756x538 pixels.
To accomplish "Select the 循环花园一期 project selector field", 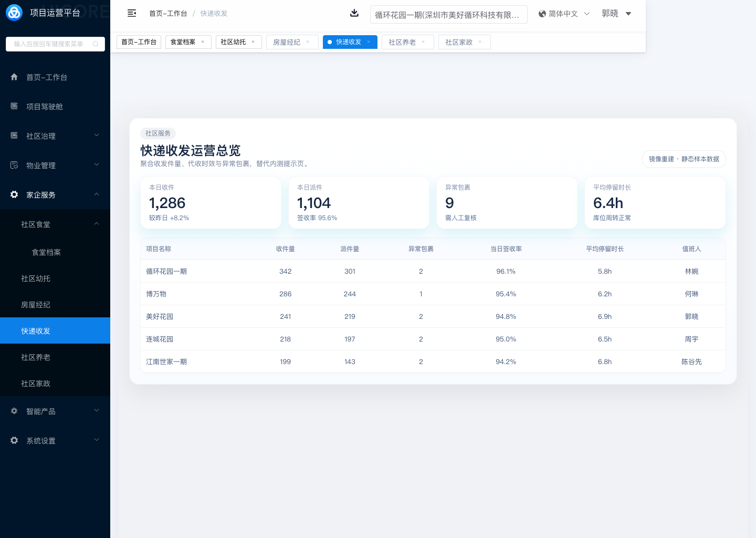I will 448,15.
